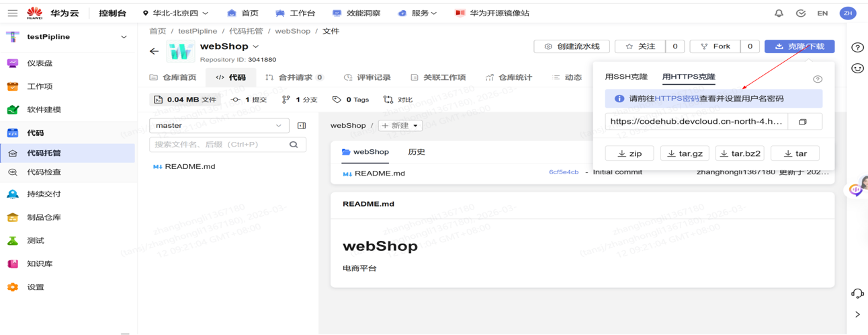The image size is (868, 335).
Task: Open 工作项 in the sidebar
Action: [40, 86]
